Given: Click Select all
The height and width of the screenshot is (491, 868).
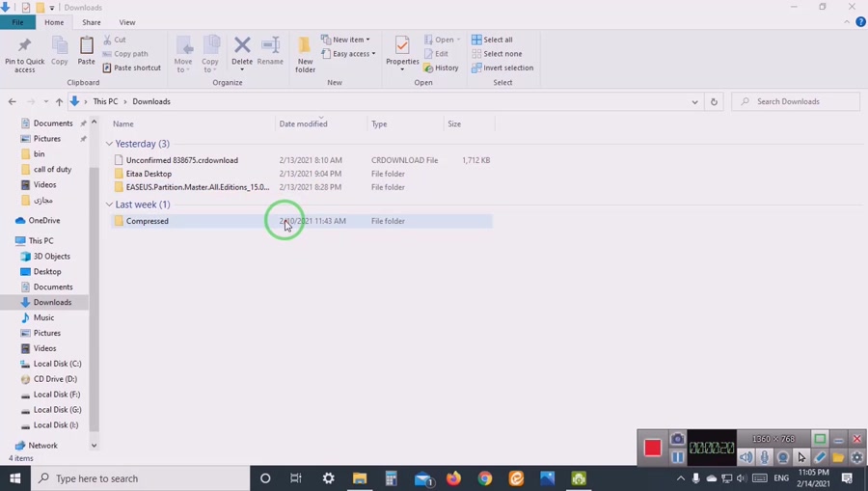Looking at the screenshot, I should coord(492,40).
